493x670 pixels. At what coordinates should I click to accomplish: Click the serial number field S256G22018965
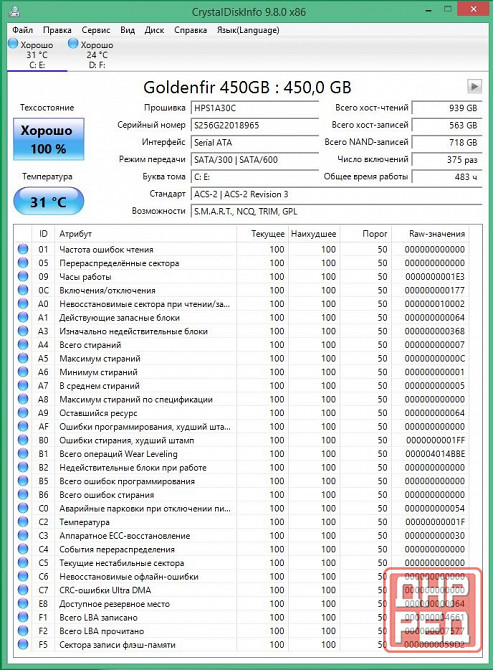(x=255, y=125)
